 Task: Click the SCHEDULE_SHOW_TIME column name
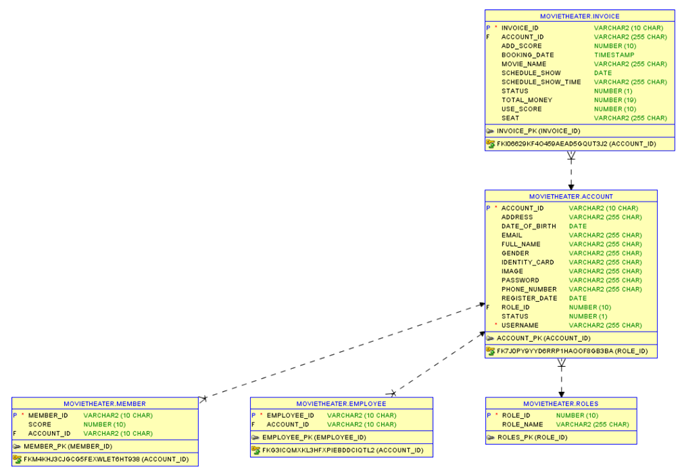click(541, 82)
